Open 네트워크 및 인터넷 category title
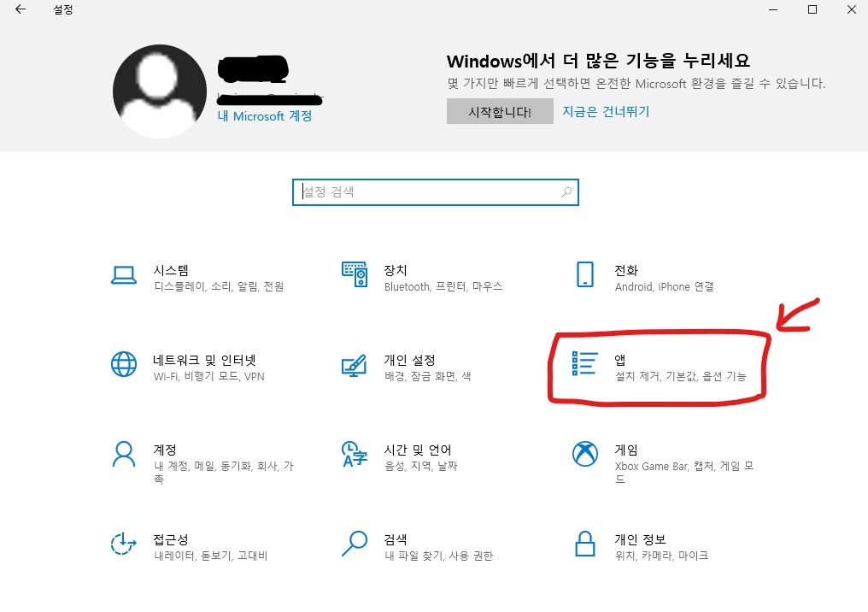The width and height of the screenshot is (868, 612). (205, 360)
